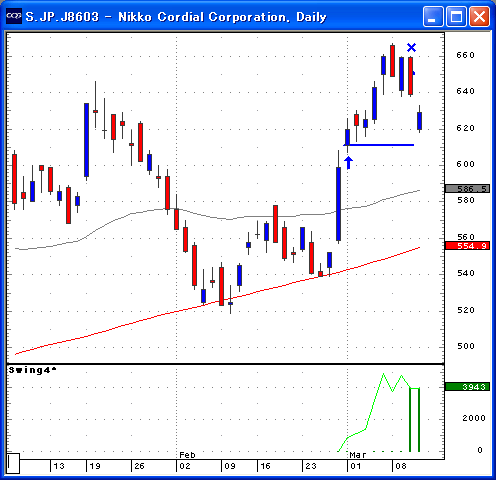Click the 2000 study scale label
The height and width of the screenshot is (480, 496).
coord(474,418)
